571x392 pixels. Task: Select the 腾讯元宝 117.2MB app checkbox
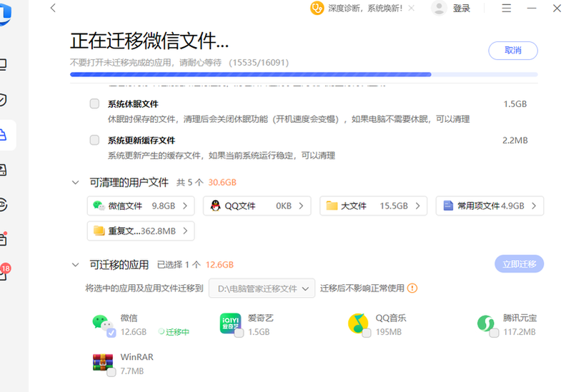494,333
